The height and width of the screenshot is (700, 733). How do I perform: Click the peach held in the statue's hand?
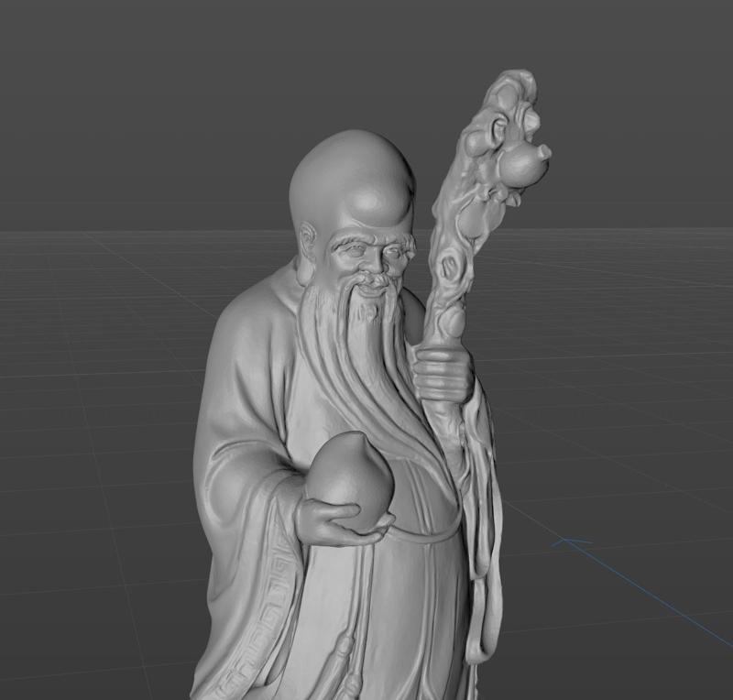tap(350, 479)
